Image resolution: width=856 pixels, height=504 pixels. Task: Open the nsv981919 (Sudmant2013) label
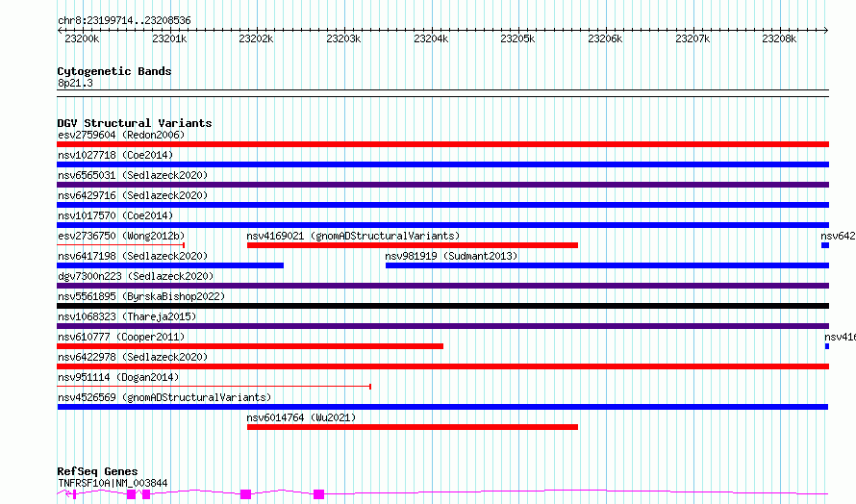(x=451, y=256)
